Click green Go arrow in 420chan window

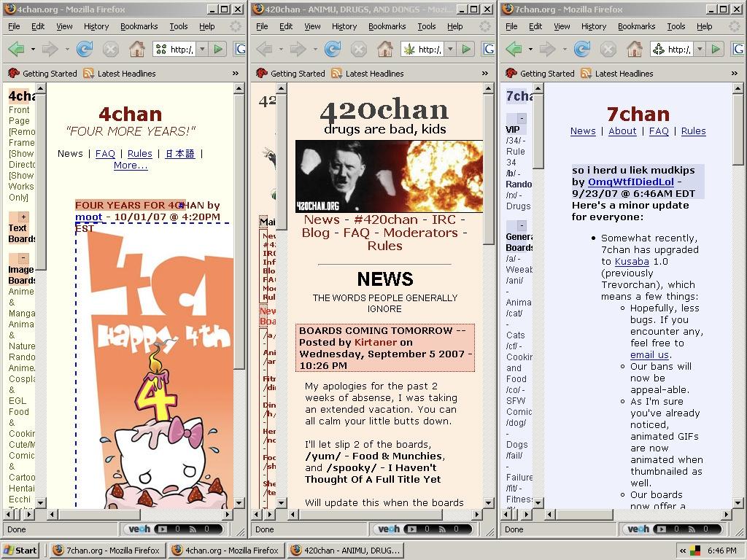click(x=466, y=49)
